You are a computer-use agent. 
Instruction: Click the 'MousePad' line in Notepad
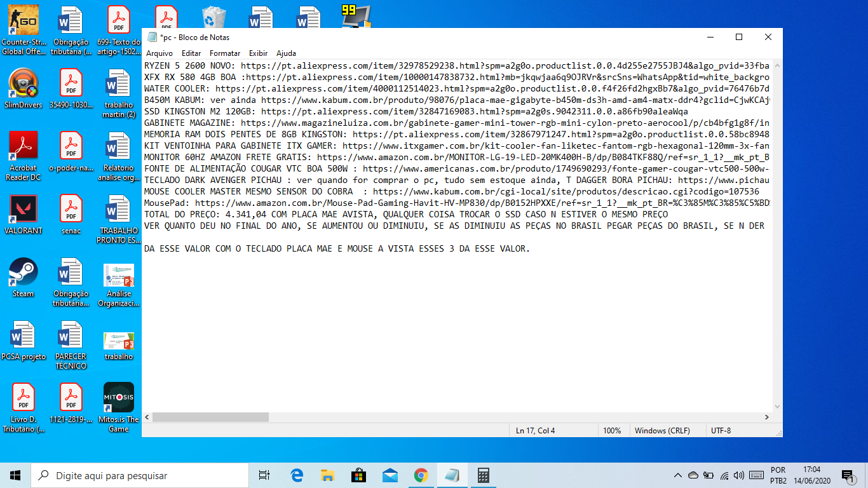(x=457, y=203)
